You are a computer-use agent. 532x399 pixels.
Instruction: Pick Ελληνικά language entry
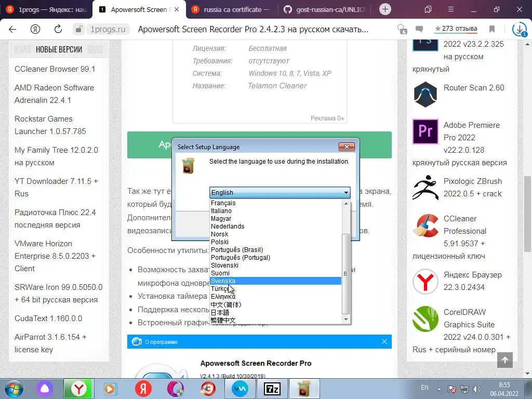[x=275, y=297]
